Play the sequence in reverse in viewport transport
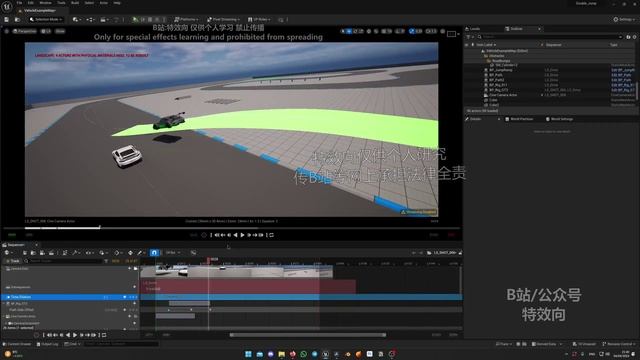640x360 pixels. pyautogui.click(x=236, y=235)
